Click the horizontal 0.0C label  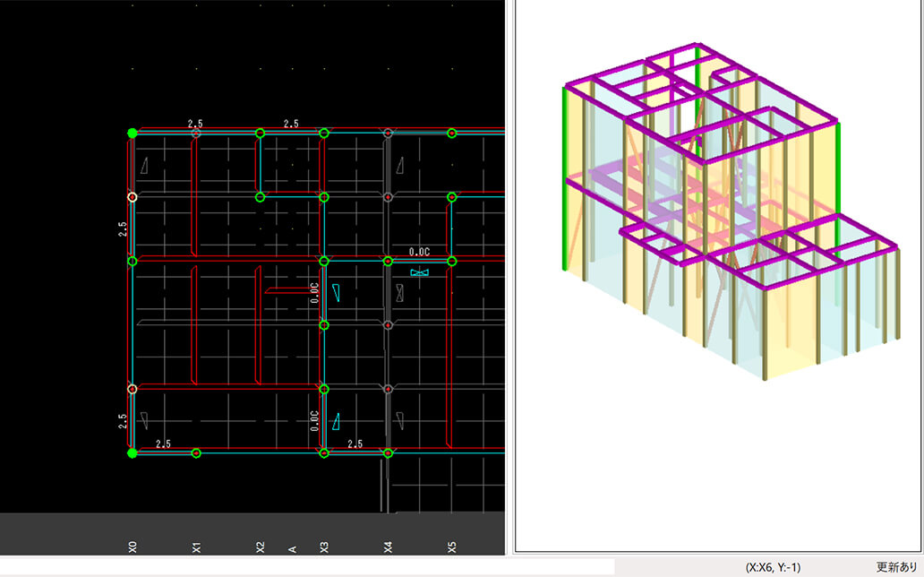click(420, 253)
